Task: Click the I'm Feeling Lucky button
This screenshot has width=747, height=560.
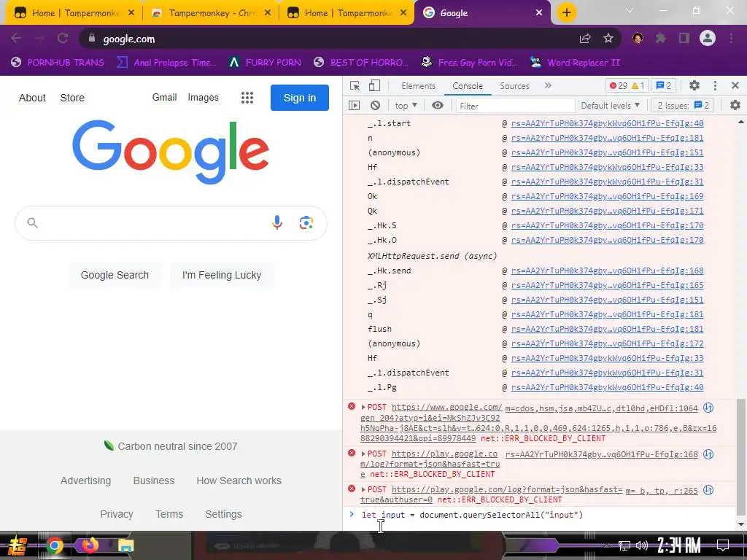Action: tap(222, 275)
